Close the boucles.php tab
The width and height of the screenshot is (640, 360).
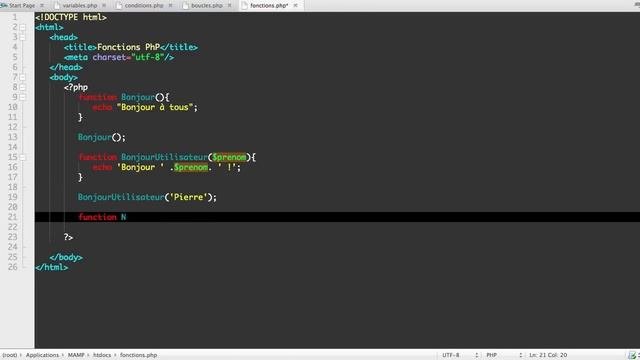(229, 5)
